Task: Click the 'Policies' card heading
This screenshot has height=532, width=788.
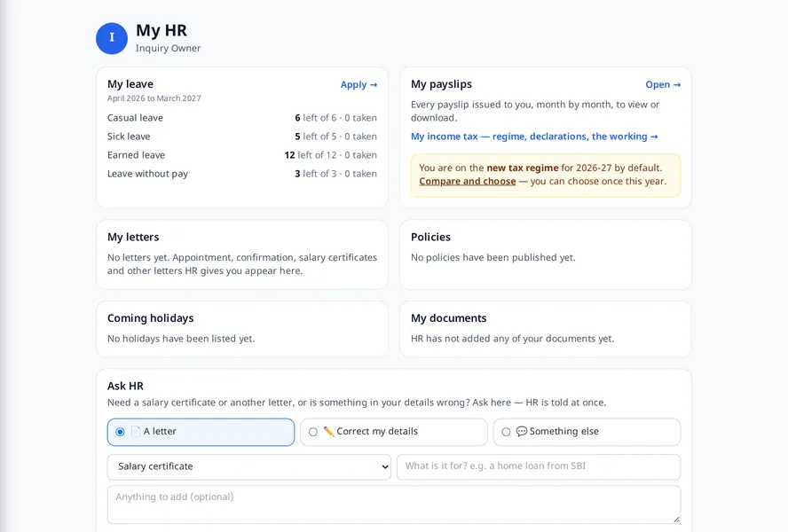Action: pyautogui.click(x=430, y=237)
